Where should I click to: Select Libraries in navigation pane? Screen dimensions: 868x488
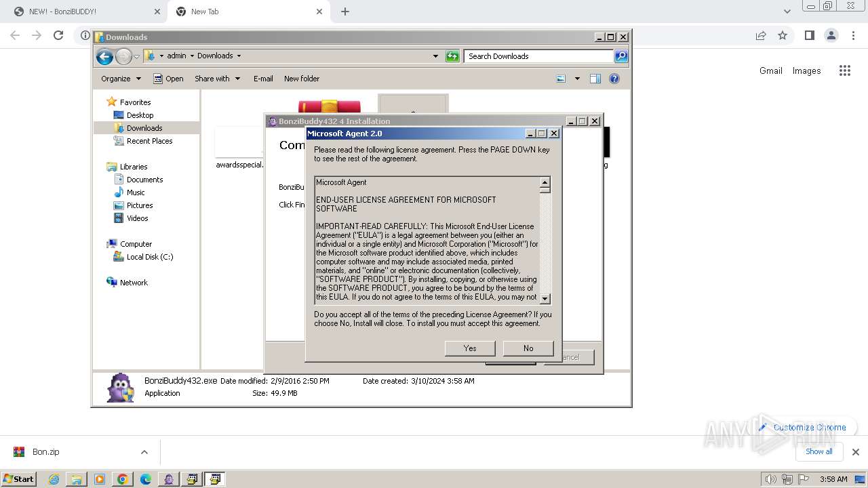(x=134, y=167)
